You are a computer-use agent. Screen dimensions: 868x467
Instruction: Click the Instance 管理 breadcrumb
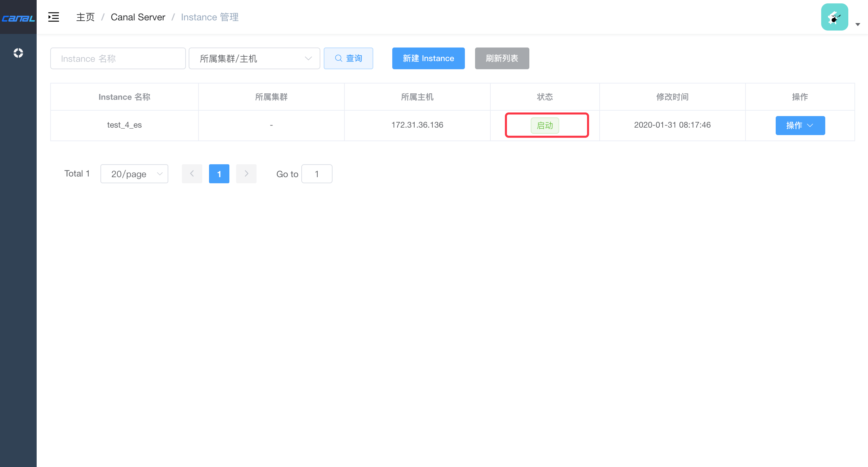[209, 17]
